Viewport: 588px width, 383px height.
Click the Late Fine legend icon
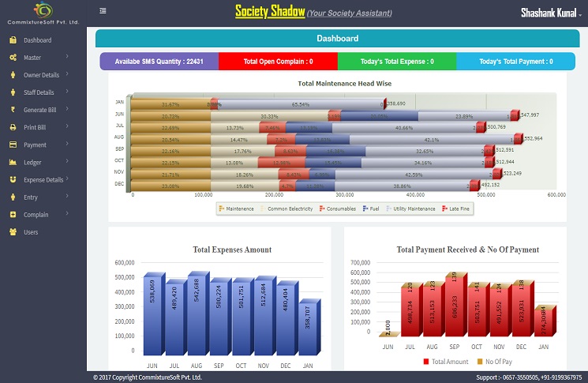coord(445,208)
